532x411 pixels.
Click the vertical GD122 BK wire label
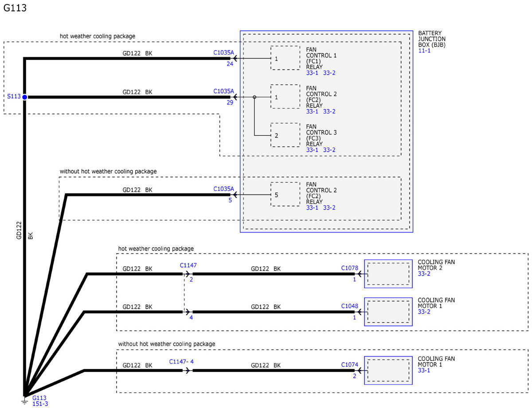(x=19, y=231)
